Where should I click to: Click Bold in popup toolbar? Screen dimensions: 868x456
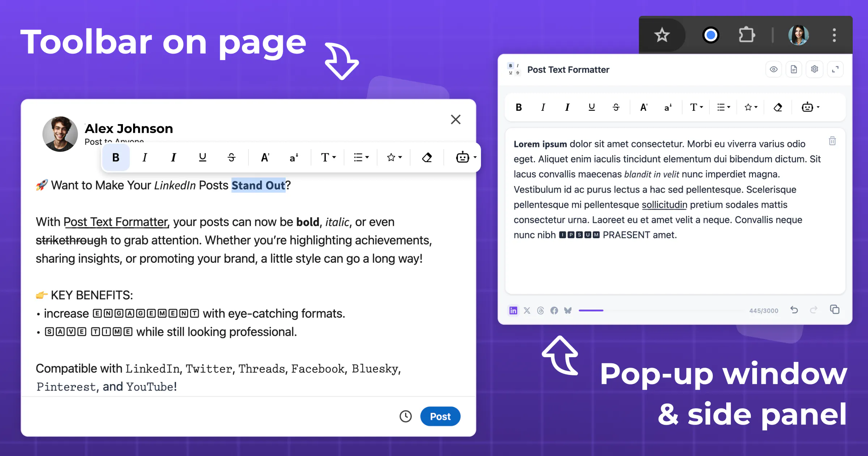click(x=519, y=107)
